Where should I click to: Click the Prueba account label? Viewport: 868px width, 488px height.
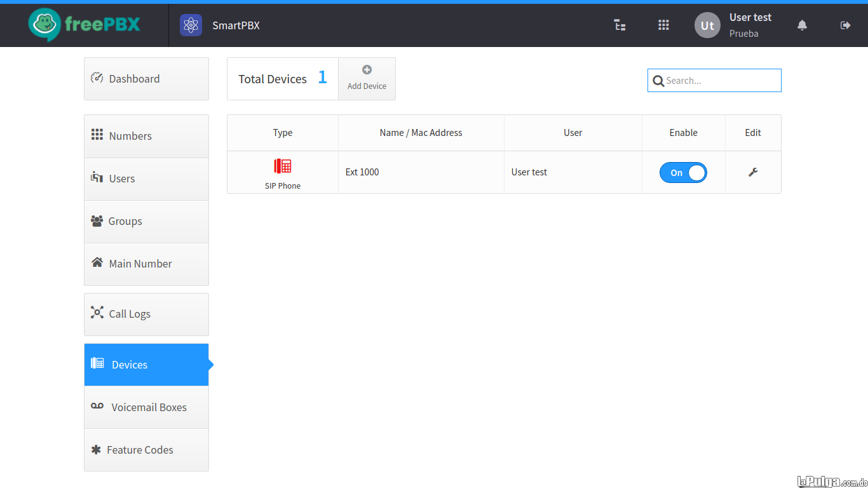[x=744, y=34]
